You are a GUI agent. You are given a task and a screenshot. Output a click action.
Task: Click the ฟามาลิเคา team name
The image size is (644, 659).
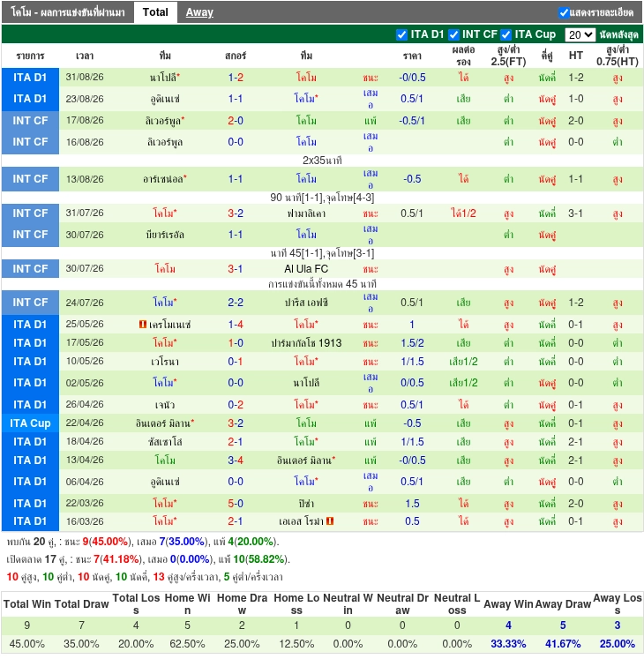(306, 213)
